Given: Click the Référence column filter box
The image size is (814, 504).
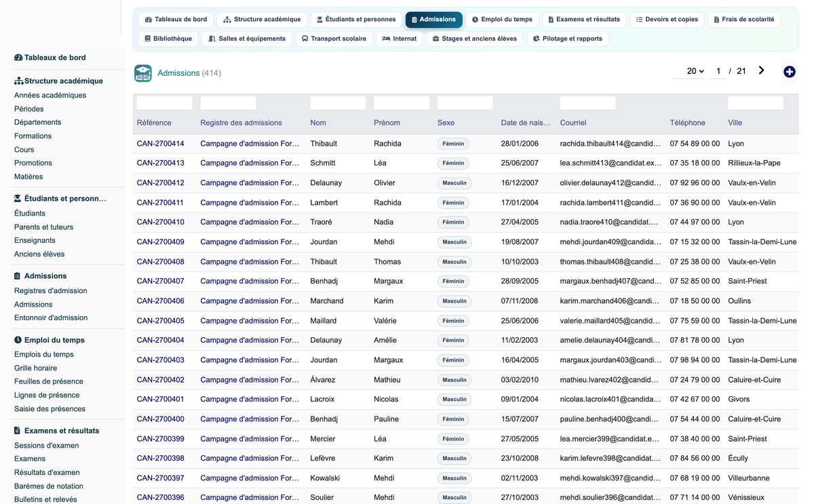Looking at the screenshot, I should tap(164, 103).
